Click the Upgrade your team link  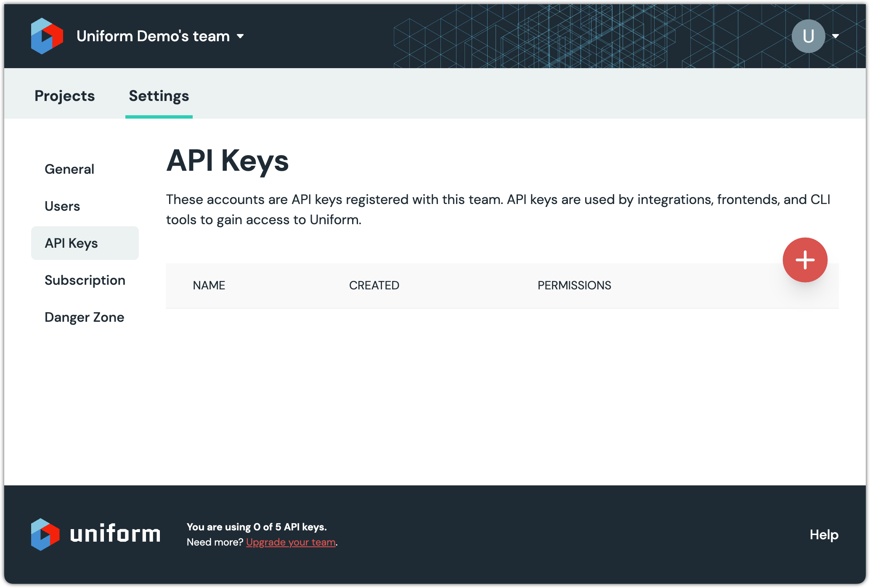(x=291, y=542)
